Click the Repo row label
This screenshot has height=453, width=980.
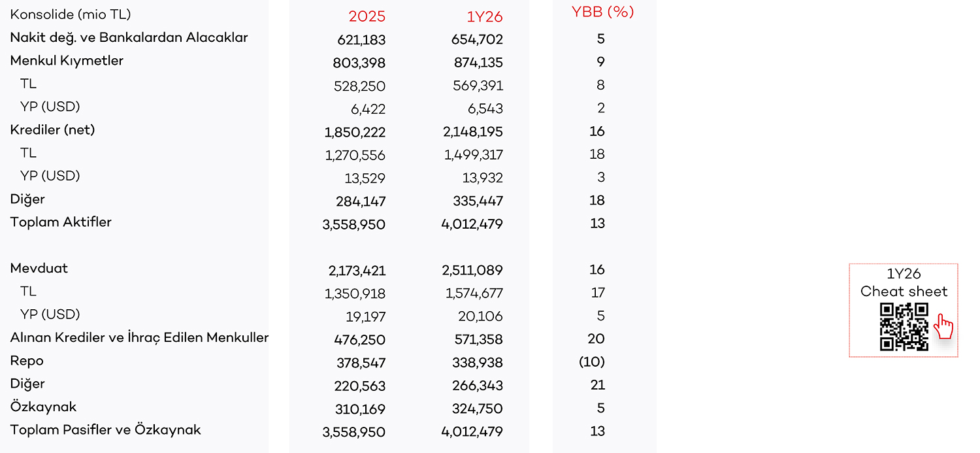click(27, 361)
